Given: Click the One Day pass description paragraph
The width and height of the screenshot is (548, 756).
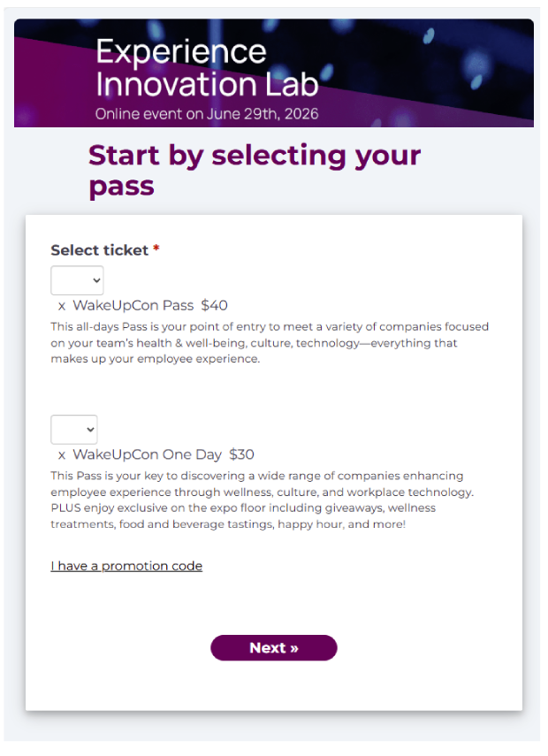Looking at the screenshot, I should click(270, 500).
